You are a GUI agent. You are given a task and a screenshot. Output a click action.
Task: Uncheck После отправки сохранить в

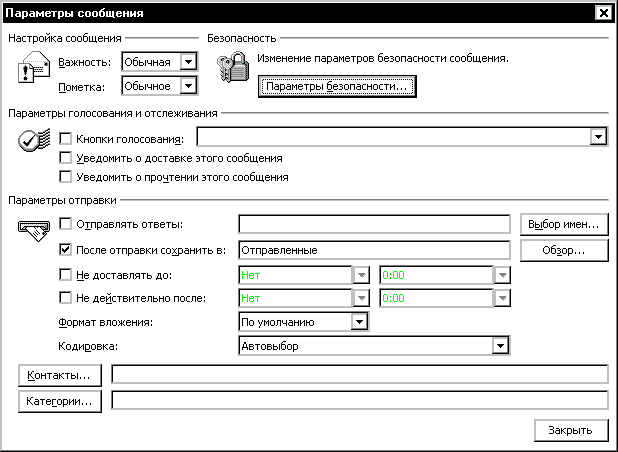pyautogui.click(x=65, y=250)
